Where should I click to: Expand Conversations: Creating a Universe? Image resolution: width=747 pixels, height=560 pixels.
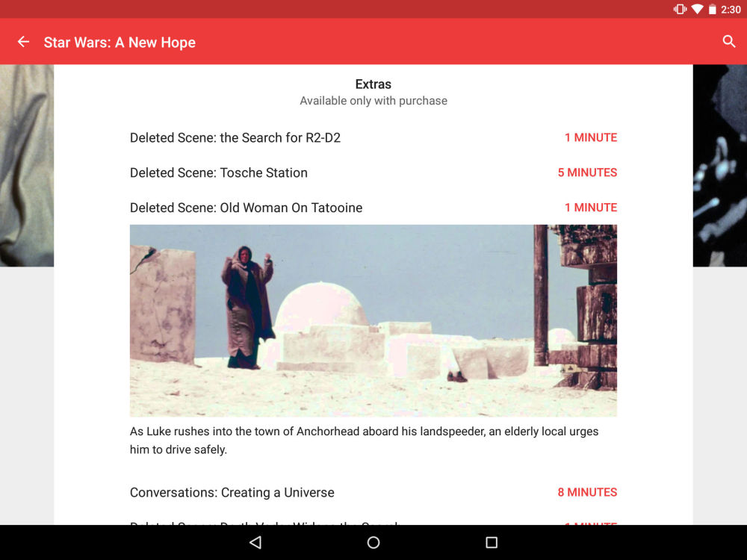coord(232,492)
